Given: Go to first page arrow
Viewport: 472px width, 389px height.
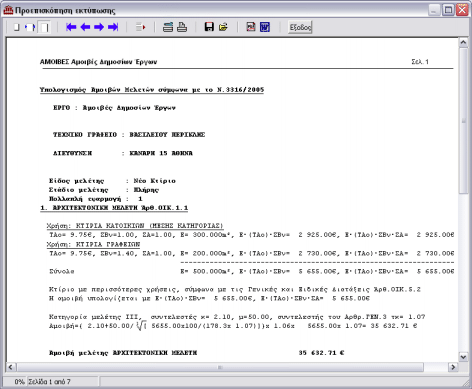Looking at the screenshot, I should (x=71, y=27).
